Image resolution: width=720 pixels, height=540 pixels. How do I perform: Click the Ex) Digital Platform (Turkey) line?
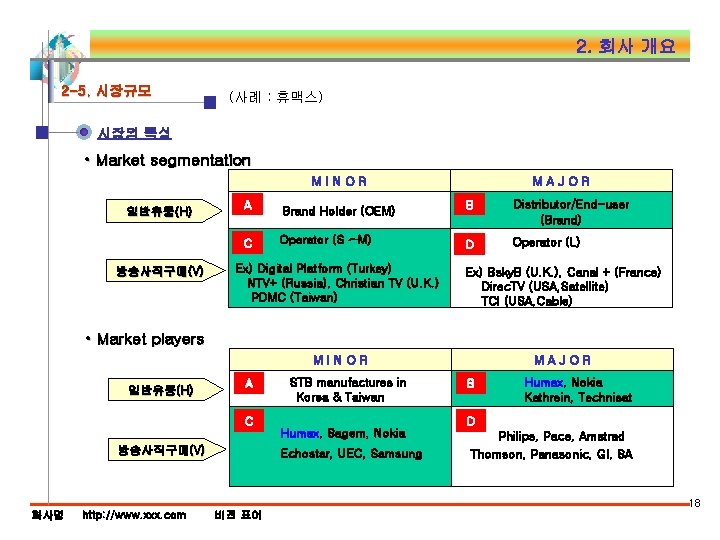(313, 268)
